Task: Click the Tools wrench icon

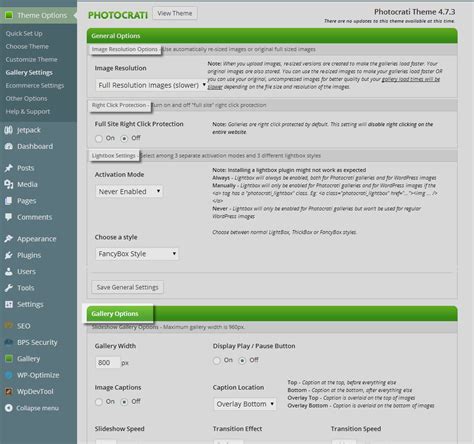Action: (9, 288)
